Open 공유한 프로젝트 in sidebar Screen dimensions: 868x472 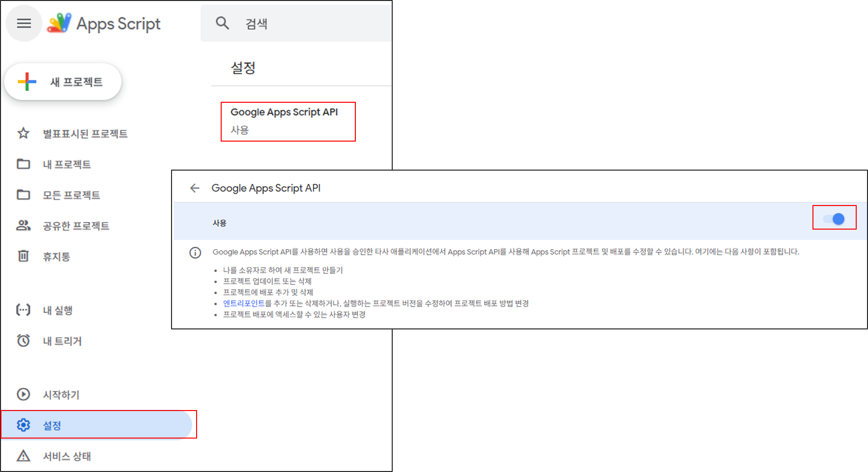pyautogui.click(x=76, y=226)
